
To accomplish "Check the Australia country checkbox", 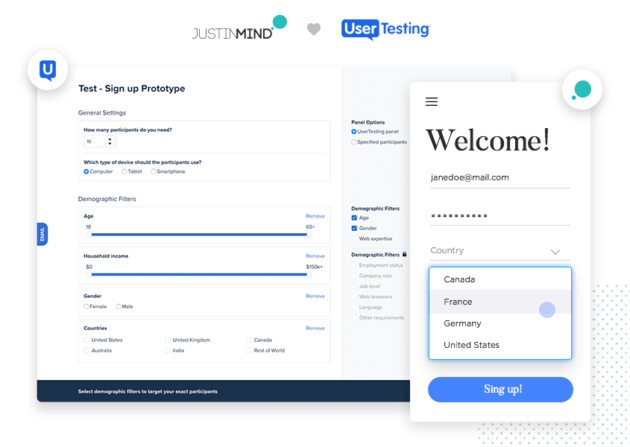I will [86, 350].
